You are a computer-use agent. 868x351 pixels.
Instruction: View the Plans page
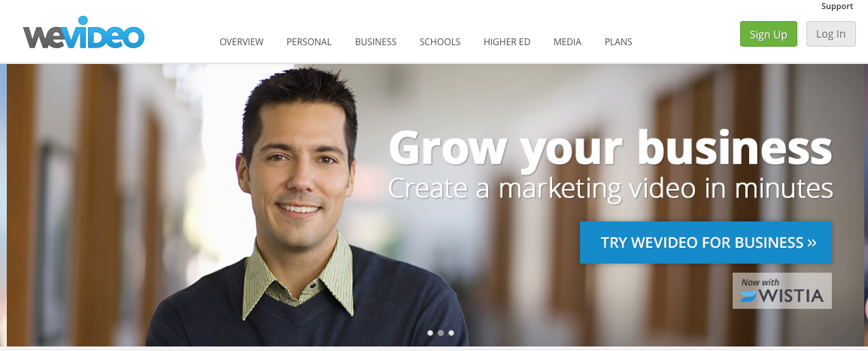(618, 41)
